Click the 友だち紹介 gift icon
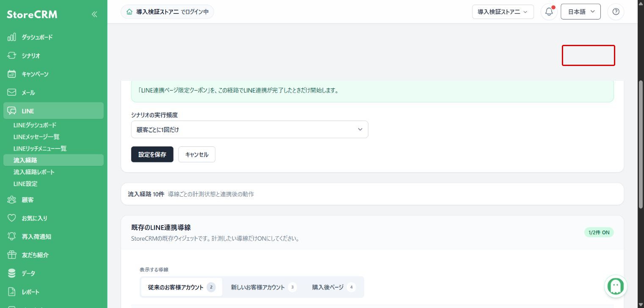 pos(12,255)
